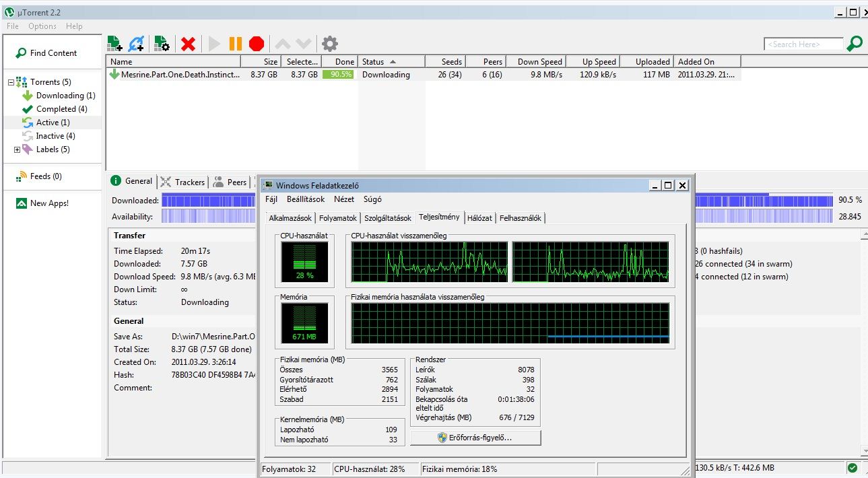Switch to the Hálózat tab
868x478 pixels.
(480, 218)
